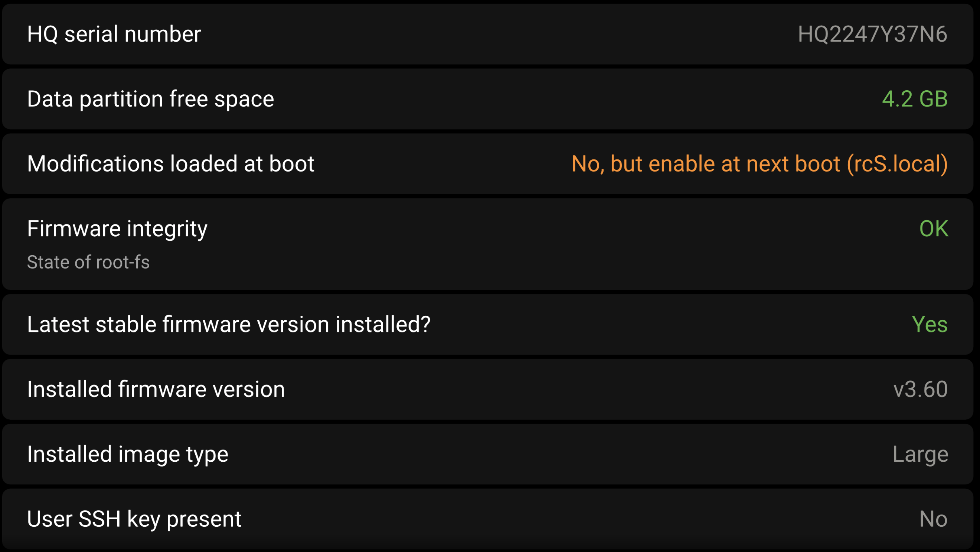
Task: Click the green OK integrity status
Action: point(933,228)
